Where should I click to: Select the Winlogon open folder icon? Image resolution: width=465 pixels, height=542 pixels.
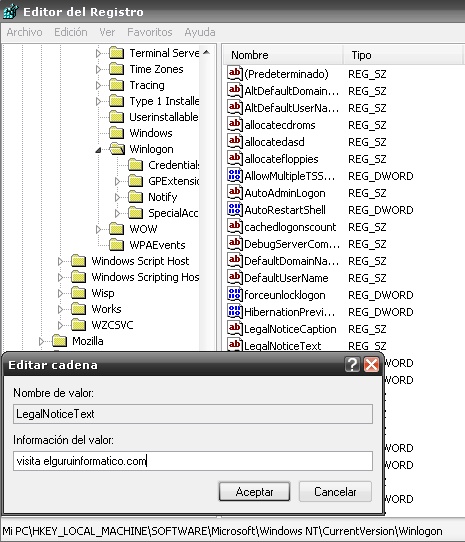[117, 149]
